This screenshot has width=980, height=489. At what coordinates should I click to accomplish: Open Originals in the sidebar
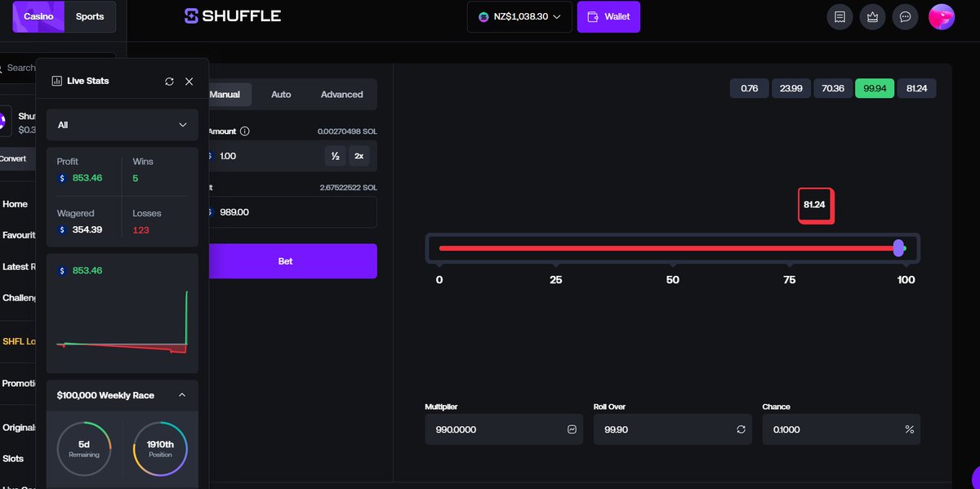tap(19, 428)
